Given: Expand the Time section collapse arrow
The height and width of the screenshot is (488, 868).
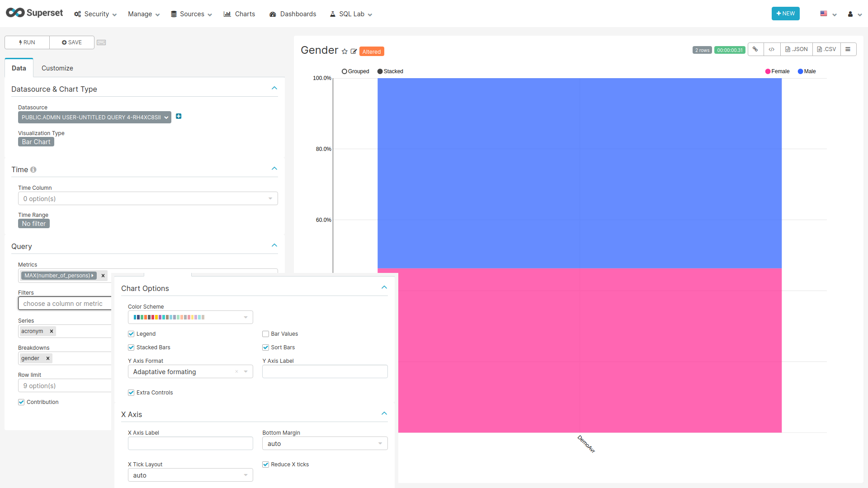Looking at the screenshot, I should pyautogui.click(x=274, y=169).
